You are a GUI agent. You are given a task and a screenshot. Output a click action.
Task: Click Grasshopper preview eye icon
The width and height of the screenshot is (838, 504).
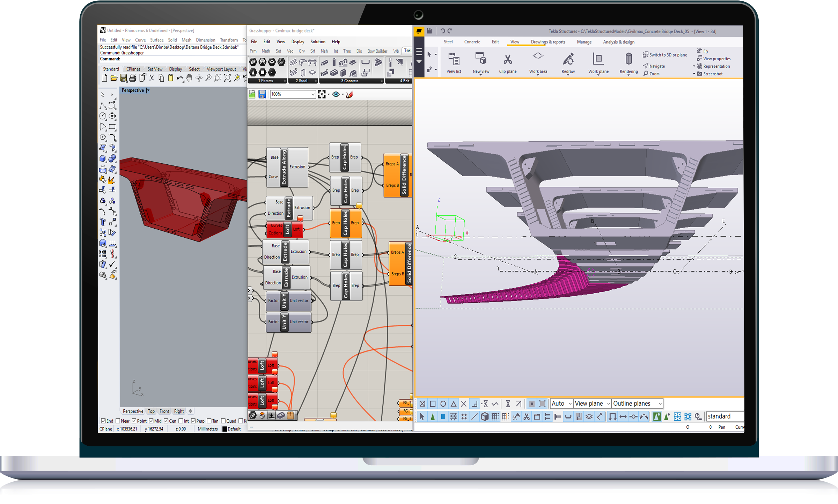coord(336,94)
